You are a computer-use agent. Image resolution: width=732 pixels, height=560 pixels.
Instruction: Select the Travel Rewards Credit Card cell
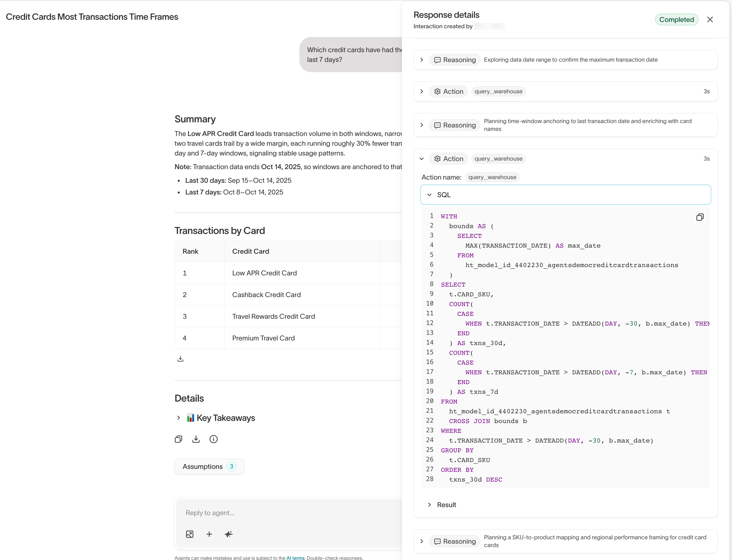[x=302, y=316]
